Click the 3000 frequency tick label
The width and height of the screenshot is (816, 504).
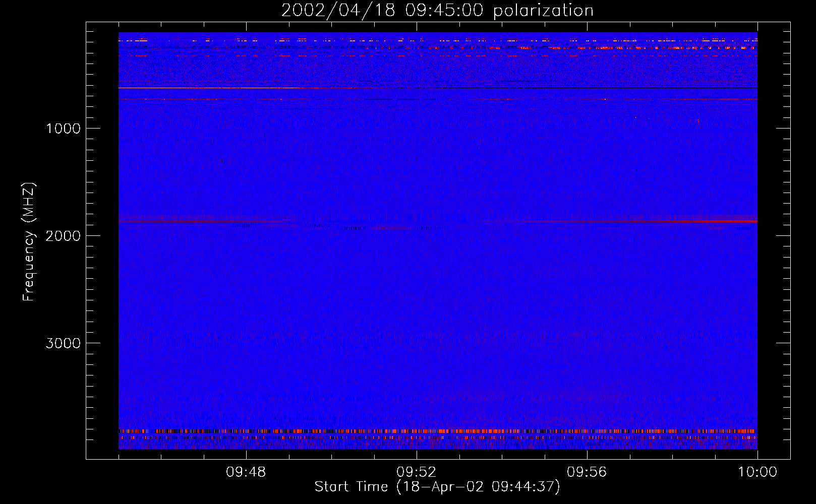click(x=63, y=343)
